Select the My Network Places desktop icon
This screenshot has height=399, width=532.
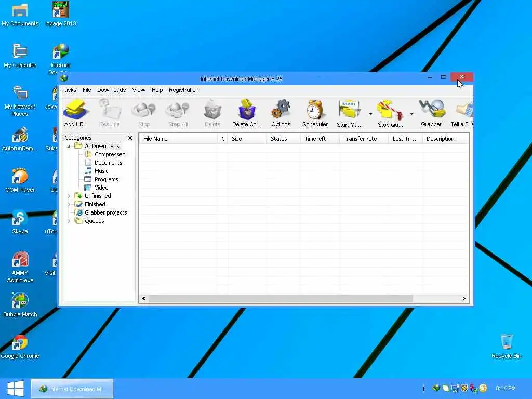[20, 101]
